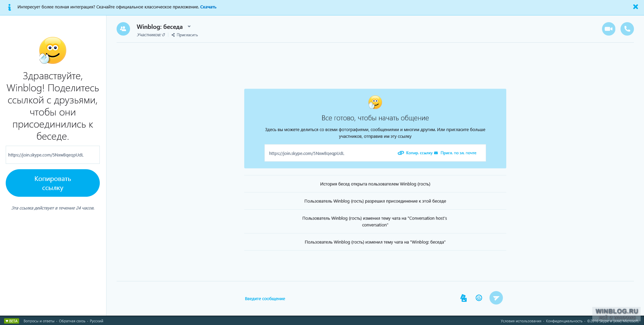The image size is (644, 325).
Task: Open Обратная связь feedback link
Action: click(72, 321)
